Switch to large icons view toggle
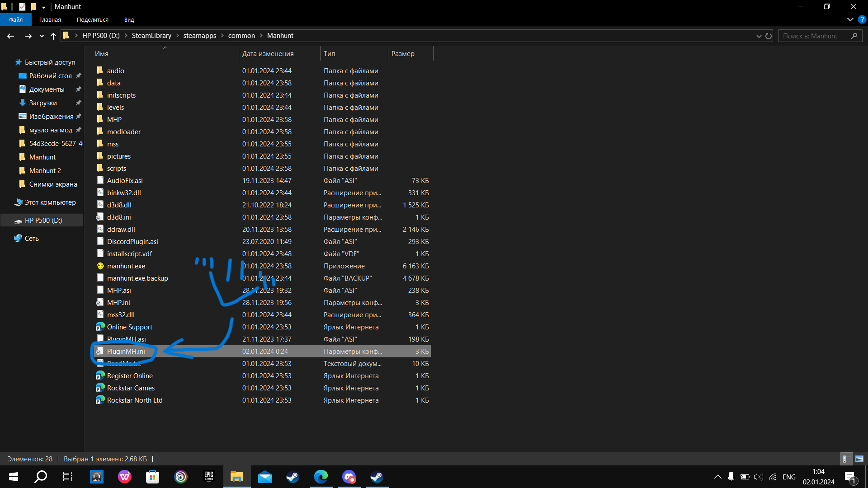 click(859, 459)
